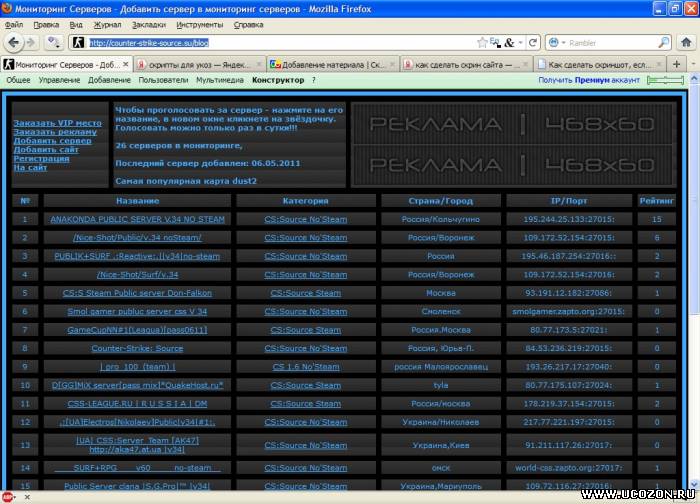Click the Название column header
This screenshot has height=504, width=700.
pos(138,201)
